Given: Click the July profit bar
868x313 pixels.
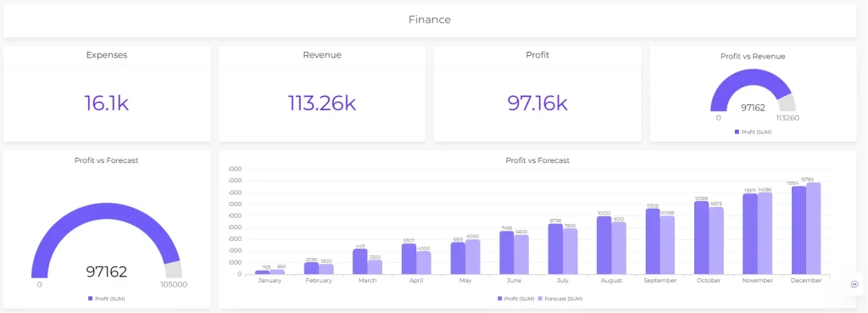Looking at the screenshot, I should (556, 249).
